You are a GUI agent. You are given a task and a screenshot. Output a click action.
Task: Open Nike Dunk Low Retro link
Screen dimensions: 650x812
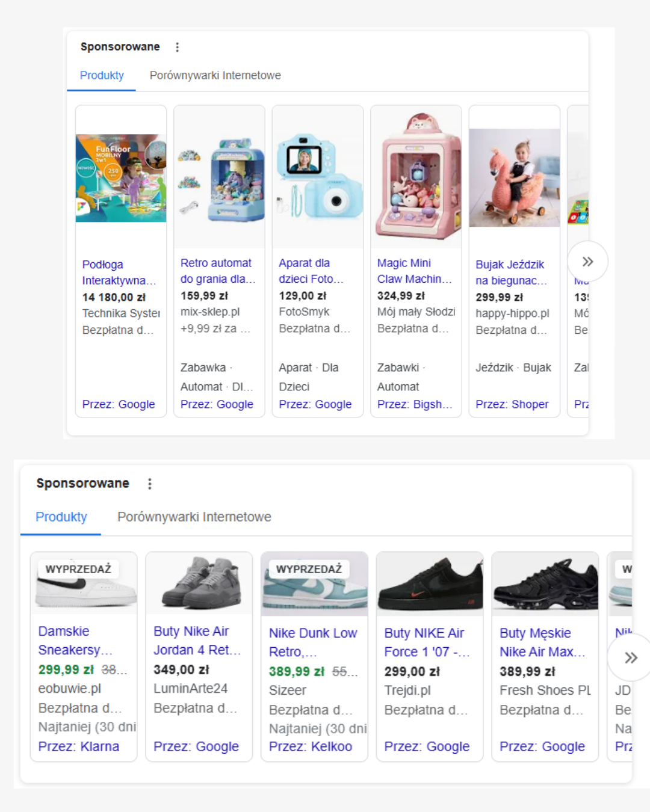click(313, 642)
